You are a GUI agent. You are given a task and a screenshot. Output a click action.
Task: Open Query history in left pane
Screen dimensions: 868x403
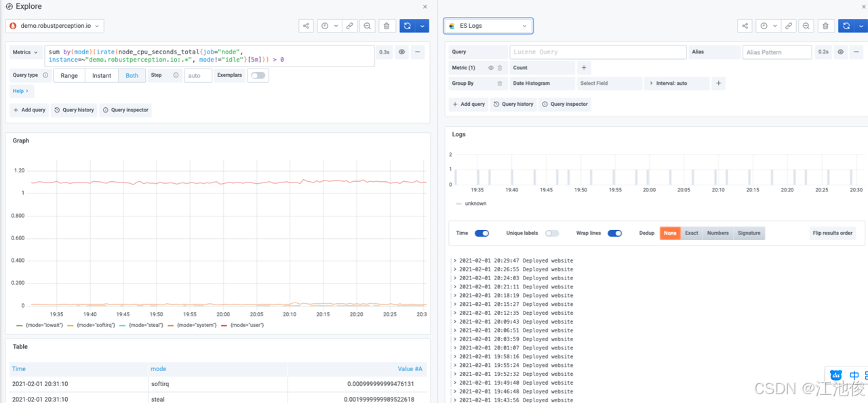point(74,110)
